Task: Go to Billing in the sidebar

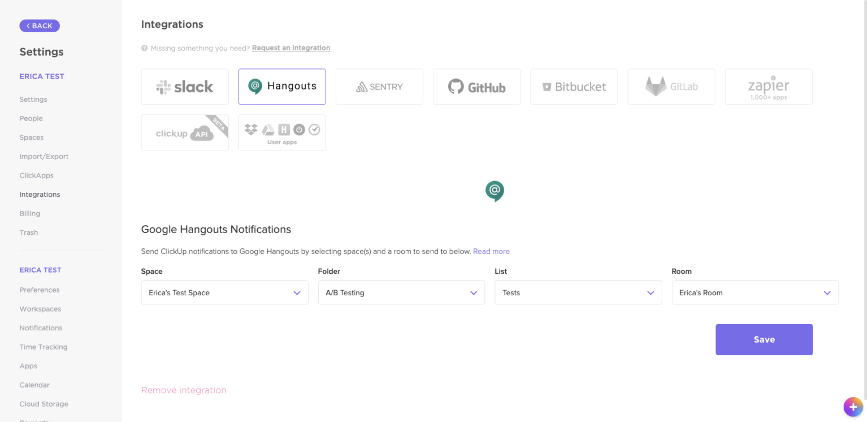Action: 29,213
